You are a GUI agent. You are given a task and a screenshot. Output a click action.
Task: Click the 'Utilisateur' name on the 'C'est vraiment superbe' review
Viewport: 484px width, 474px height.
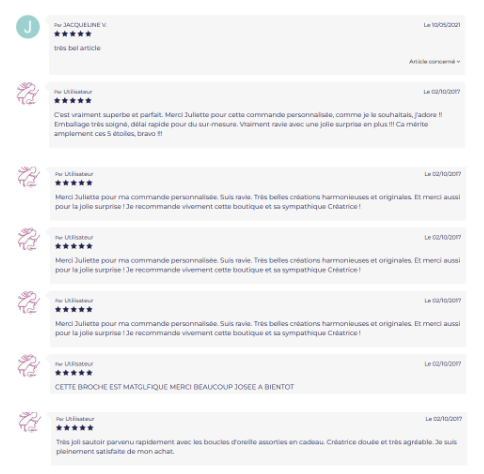pyautogui.click(x=78, y=92)
